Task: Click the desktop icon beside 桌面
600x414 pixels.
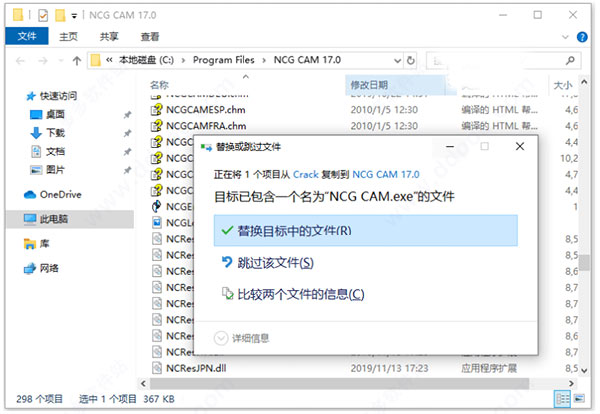Action: [x=36, y=114]
